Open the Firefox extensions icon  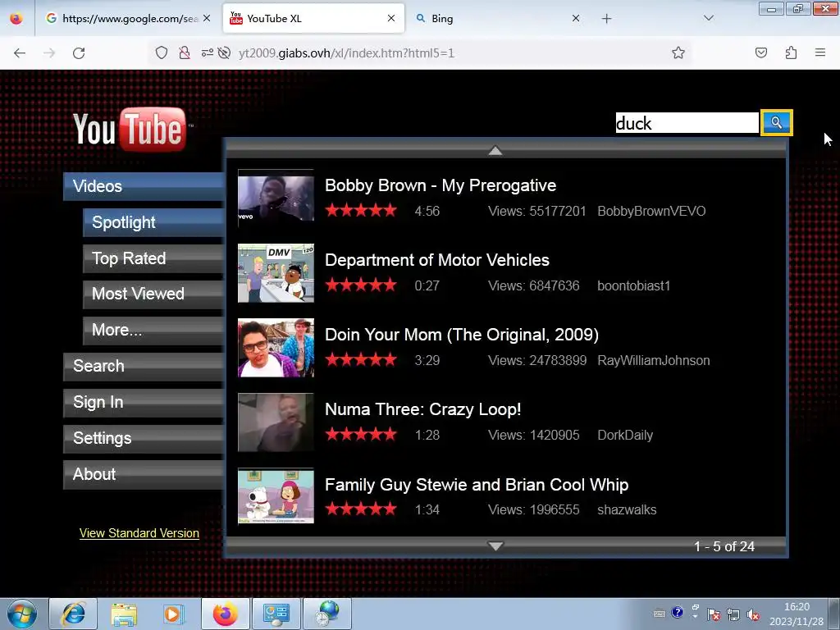tap(791, 52)
